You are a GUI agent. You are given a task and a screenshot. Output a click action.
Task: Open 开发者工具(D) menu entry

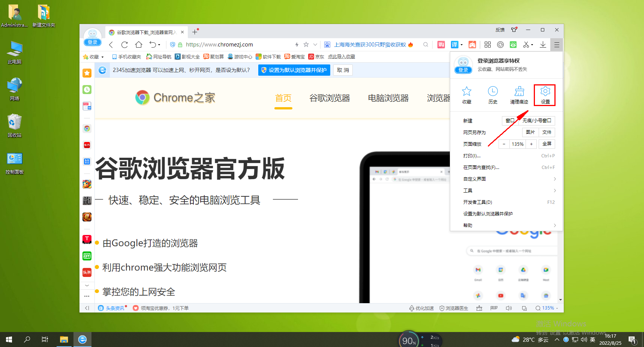509,202
